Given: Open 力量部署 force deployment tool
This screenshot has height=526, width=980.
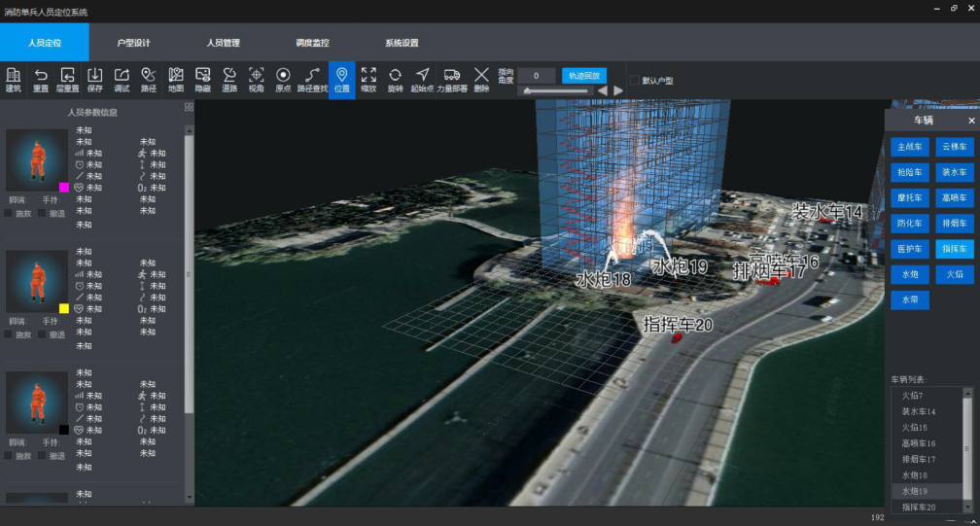Looking at the screenshot, I should click(x=452, y=80).
